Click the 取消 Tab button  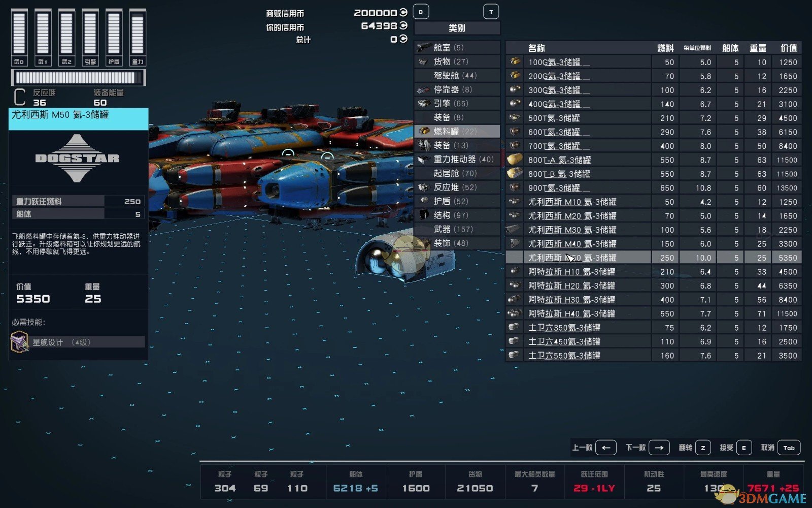coord(789,448)
